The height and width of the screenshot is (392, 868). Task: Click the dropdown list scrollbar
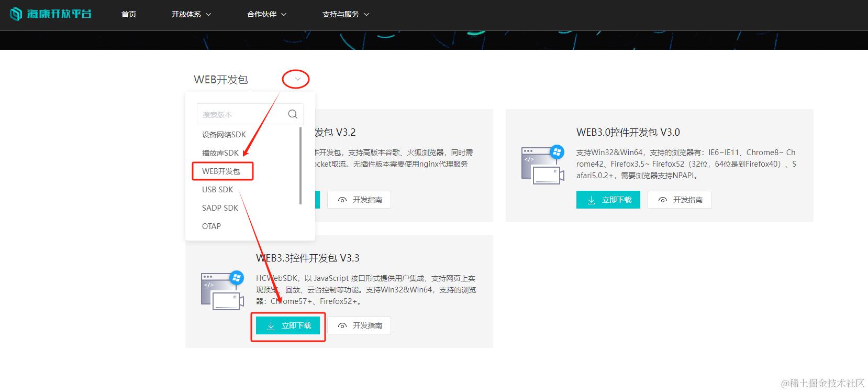pyautogui.click(x=301, y=166)
